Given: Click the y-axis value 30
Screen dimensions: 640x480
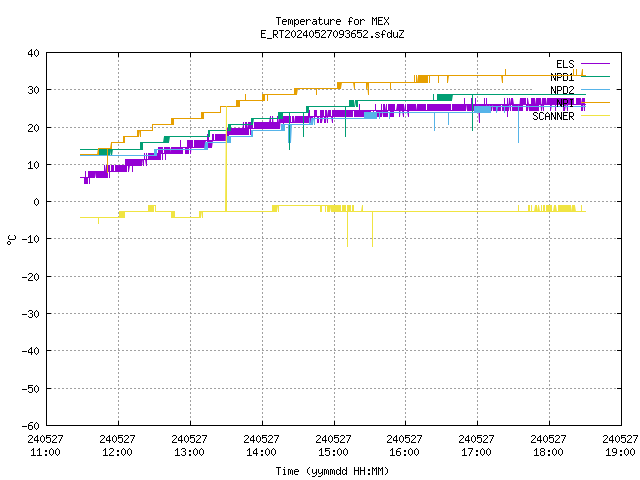Looking at the screenshot, I should coord(33,90).
